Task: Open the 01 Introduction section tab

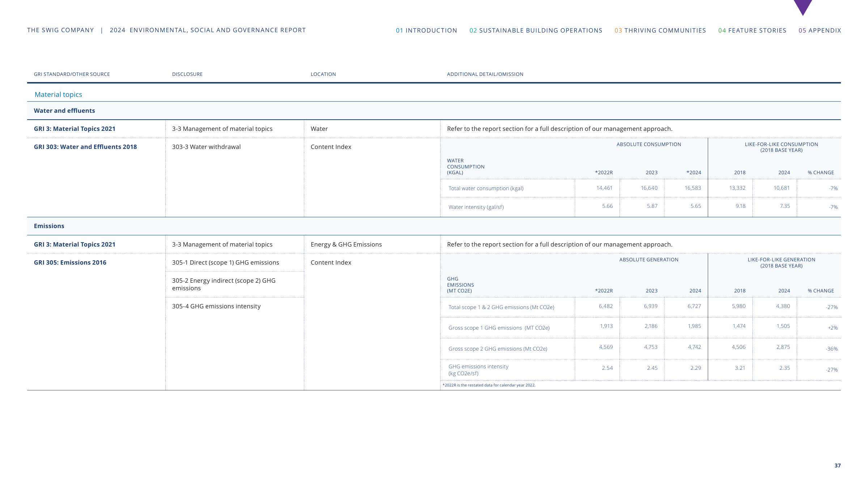Action: tap(426, 30)
